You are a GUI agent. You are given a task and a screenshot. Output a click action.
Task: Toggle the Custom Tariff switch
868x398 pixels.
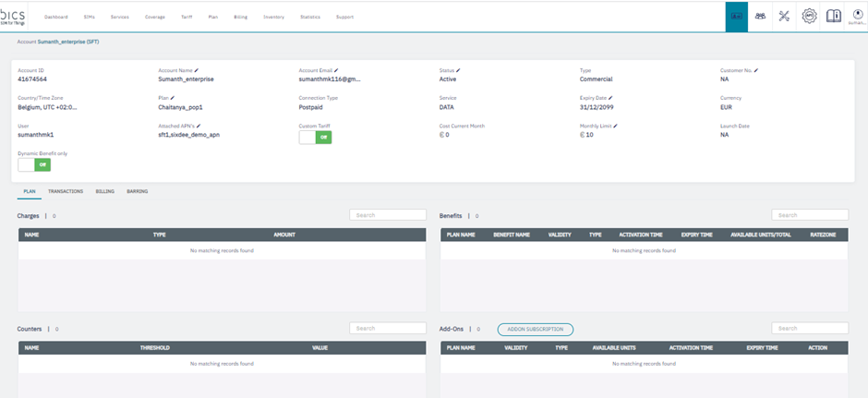(x=315, y=137)
